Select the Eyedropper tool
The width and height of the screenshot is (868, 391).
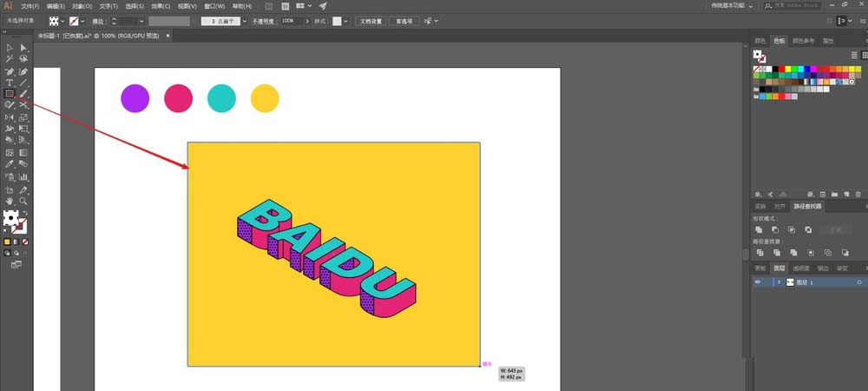point(10,164)
